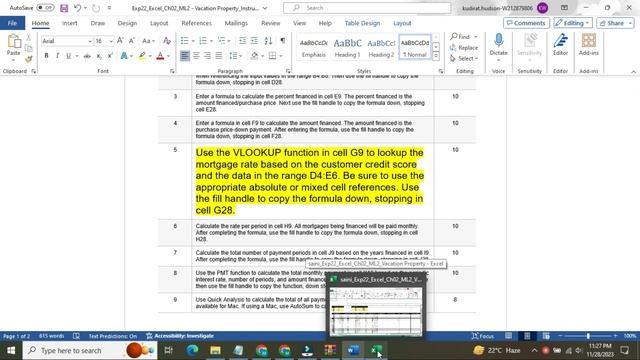Switch to the Insert tab
Screen dimensions: 640x360
[69, 23]
